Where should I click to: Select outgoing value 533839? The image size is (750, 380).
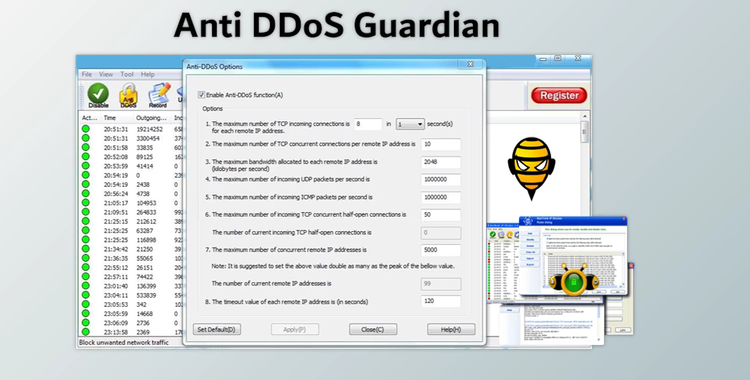146,295
